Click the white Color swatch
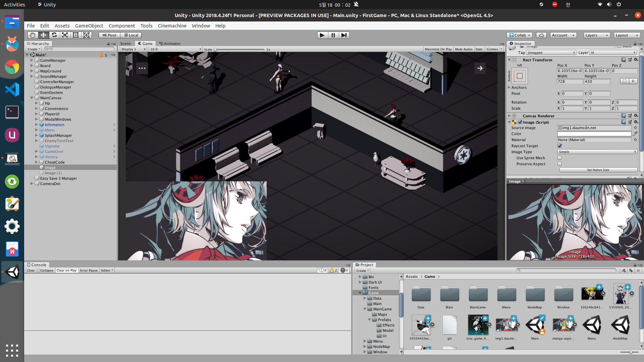 pos(594,134)
